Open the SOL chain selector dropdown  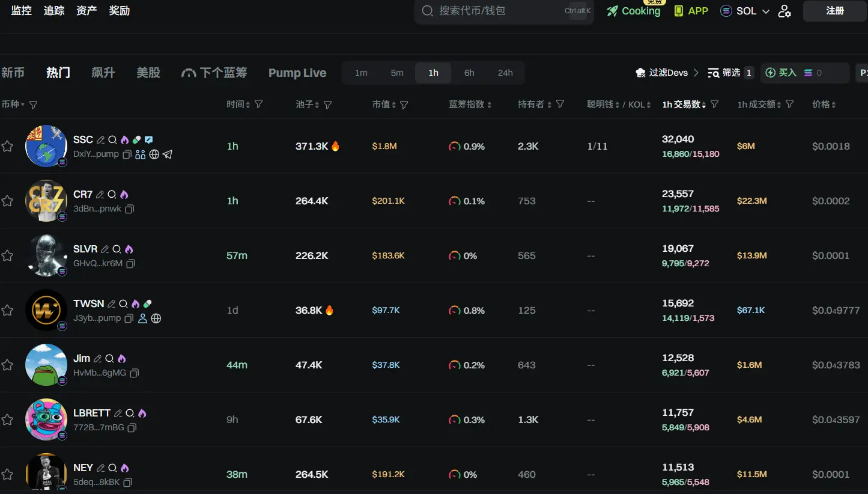(x=745, y=11)
